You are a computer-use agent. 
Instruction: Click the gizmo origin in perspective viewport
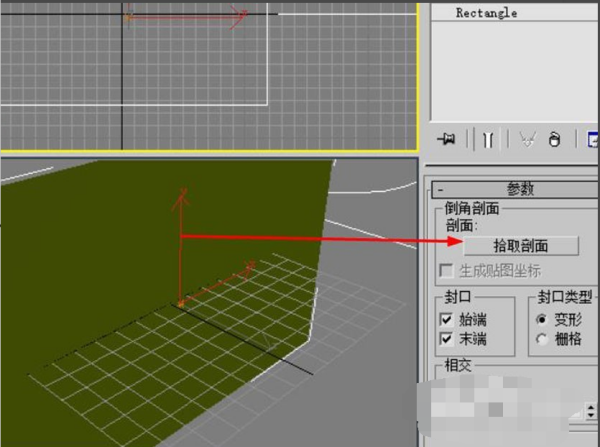[180, 303]
